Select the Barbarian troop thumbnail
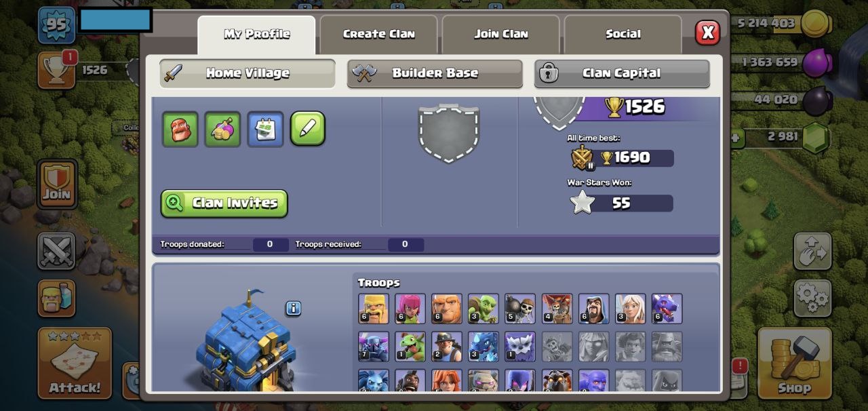This screenshot has height=411, width=868. pos(374,309)
